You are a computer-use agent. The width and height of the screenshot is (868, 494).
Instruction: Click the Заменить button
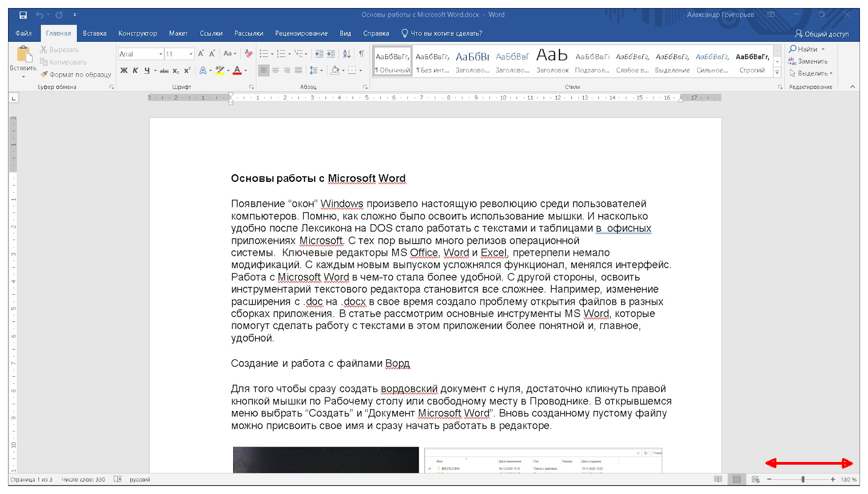tap(808, 61)
